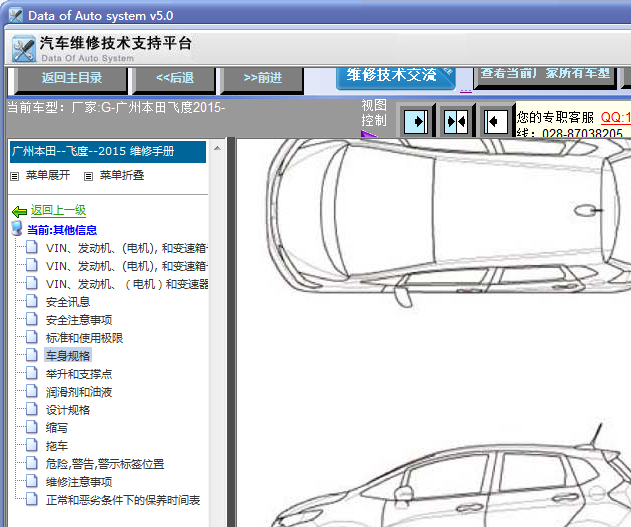Open the 危险,警告,警示标签位置 document
631x527 pixels.
coord(105,464)
